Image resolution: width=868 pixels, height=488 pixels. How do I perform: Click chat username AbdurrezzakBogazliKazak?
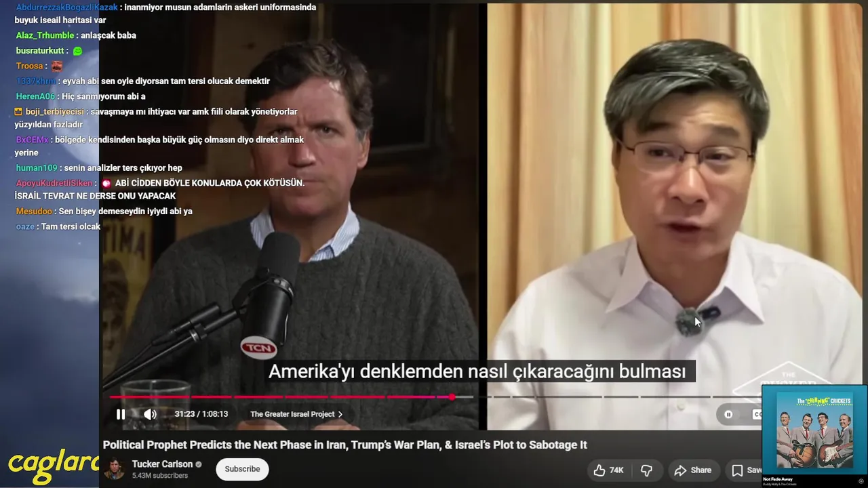click(67, 7)
